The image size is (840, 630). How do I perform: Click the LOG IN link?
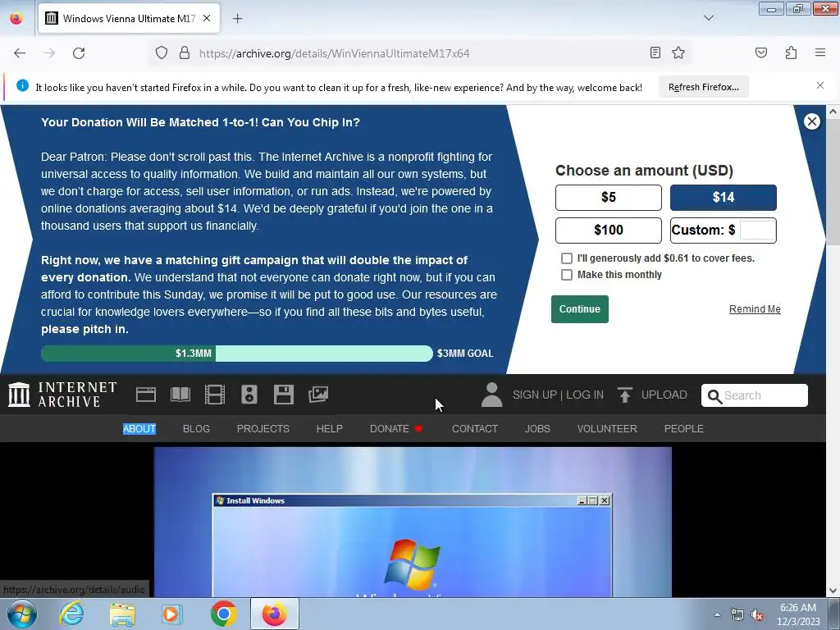[584, 395]
